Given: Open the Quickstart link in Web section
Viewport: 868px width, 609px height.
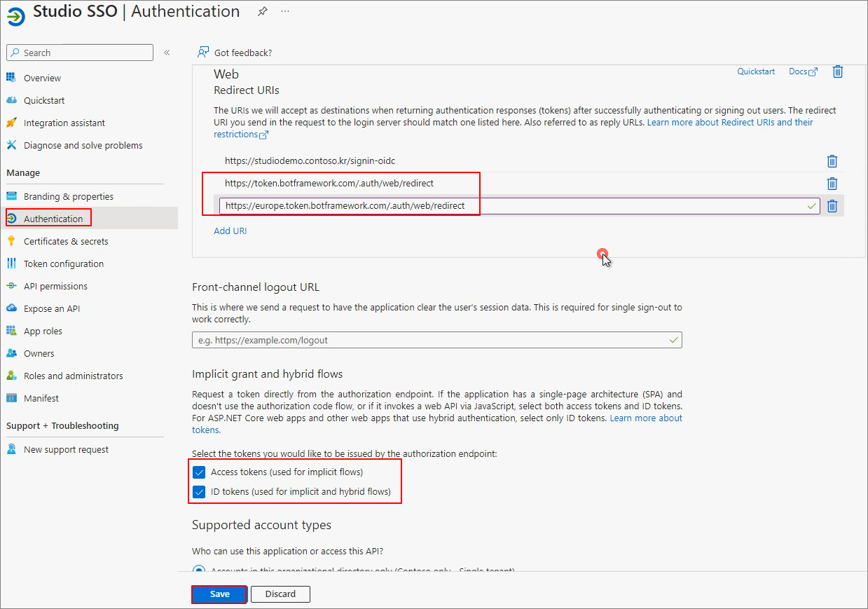Looking at the screenshot, I should (x=756, y=71).
